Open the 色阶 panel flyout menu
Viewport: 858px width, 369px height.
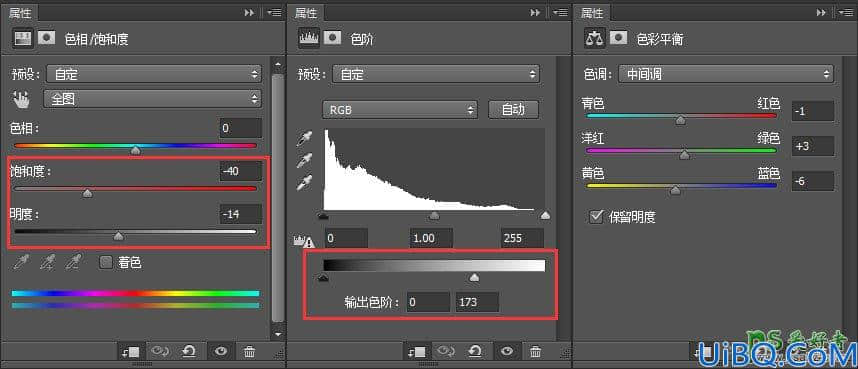coord(561,12)
